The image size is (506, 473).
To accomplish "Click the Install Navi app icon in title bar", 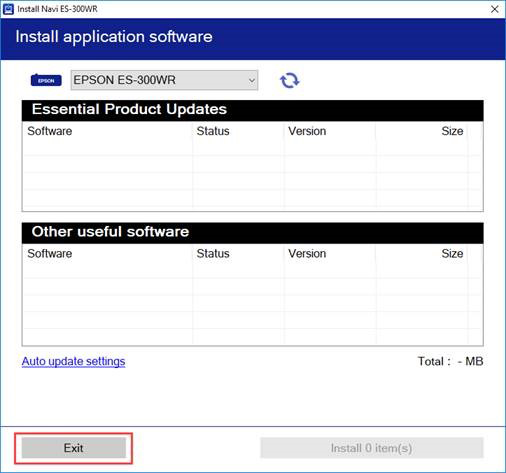I will point(8,9).
